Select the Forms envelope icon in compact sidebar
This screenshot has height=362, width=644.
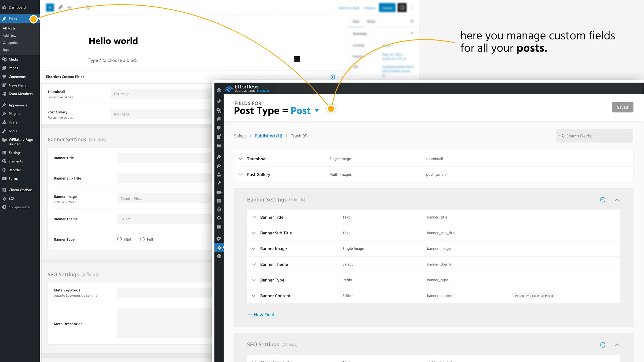pyautogui.click(x=219, y=227)
